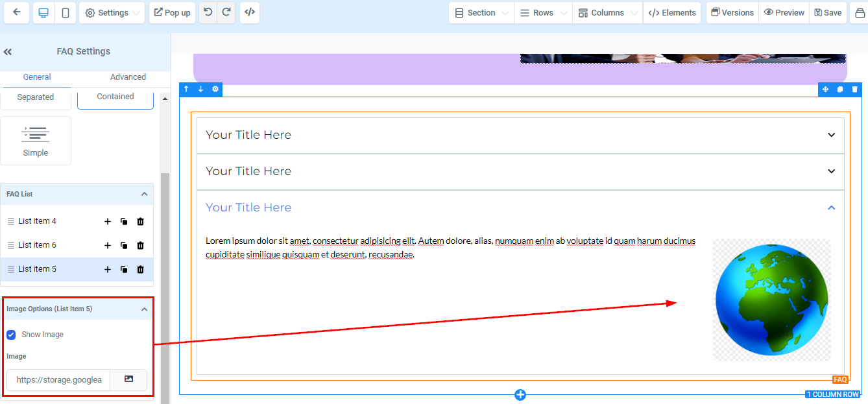Duplicate List item 6 with copy icon
The height and width of the screenshot is (404, 868).
pos(124,246)
